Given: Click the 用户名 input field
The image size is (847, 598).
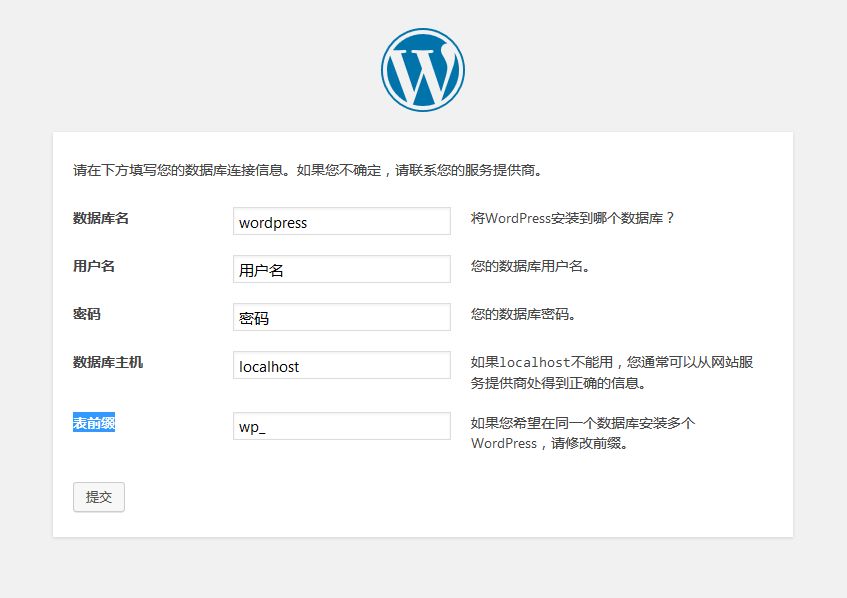Looking at the screenshot, I should (x=341, y=269).
